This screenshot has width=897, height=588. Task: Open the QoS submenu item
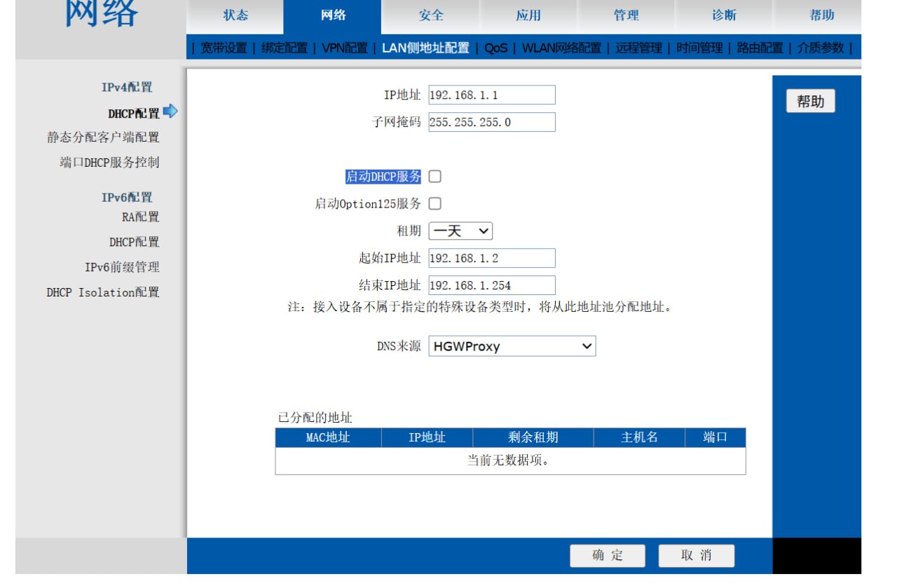[x=495, y=48]
